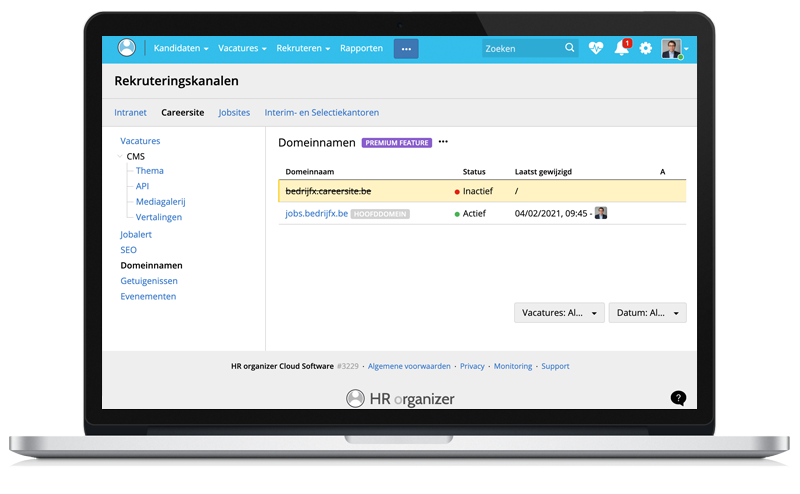Open the Rapporten menu item
The height and width of the screenshot is (494, 800).
tap(361, 48)
